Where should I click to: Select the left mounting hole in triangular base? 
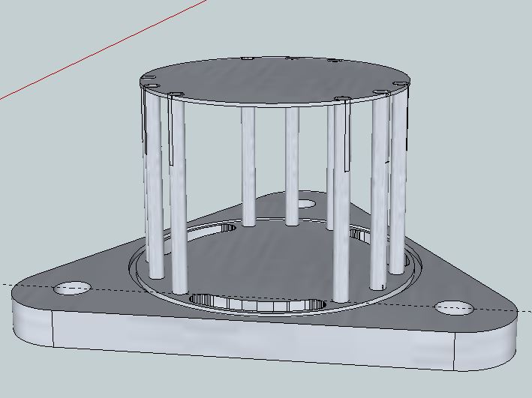[x=73, y=288]
